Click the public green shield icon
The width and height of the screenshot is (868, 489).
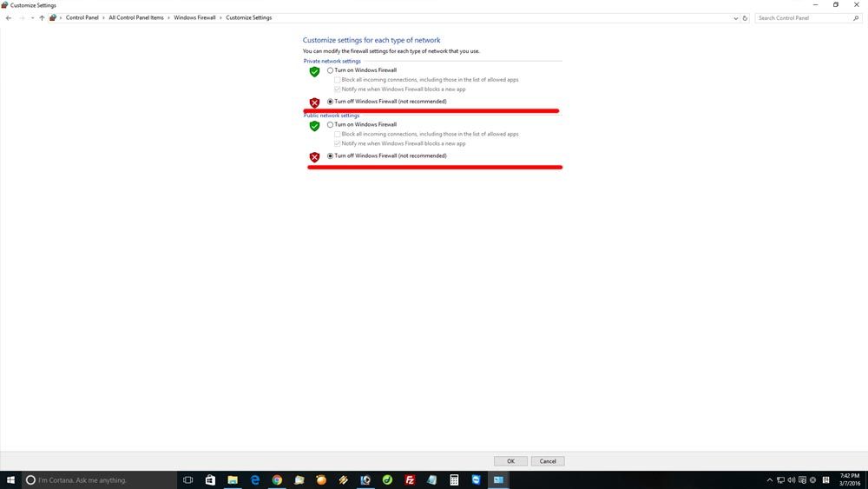click(x=314, y=126)
